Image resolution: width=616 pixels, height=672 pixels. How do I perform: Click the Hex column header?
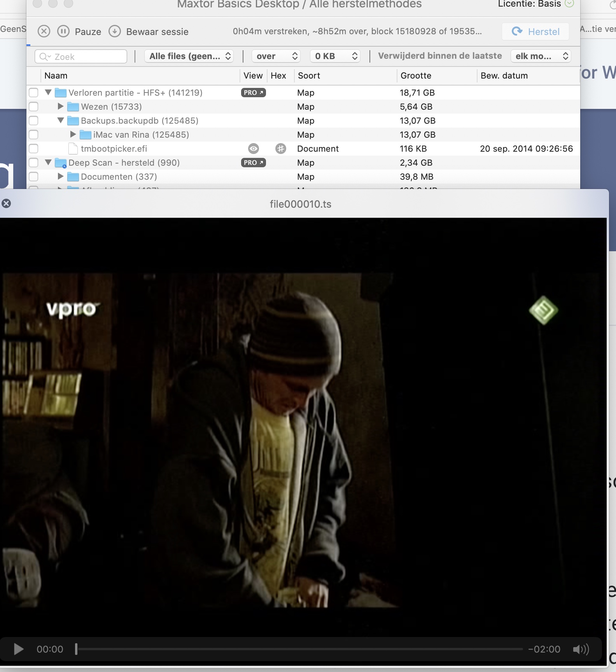[278, 75]
